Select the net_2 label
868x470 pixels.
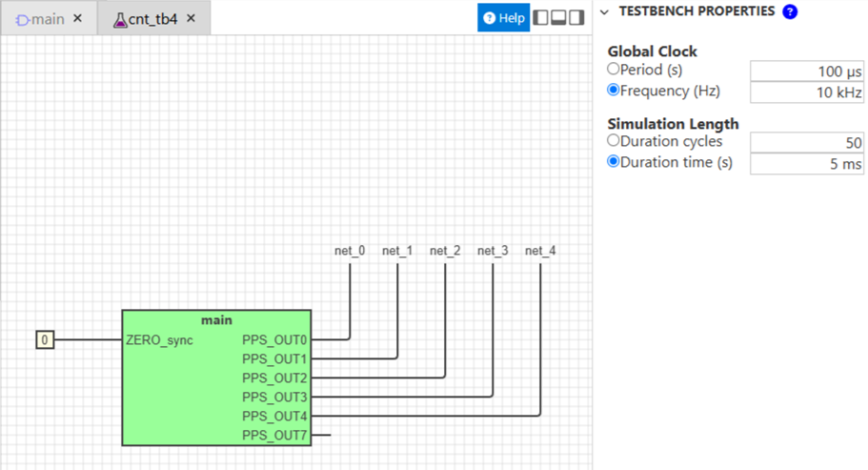pyautogui.click(x=445, y=251)
